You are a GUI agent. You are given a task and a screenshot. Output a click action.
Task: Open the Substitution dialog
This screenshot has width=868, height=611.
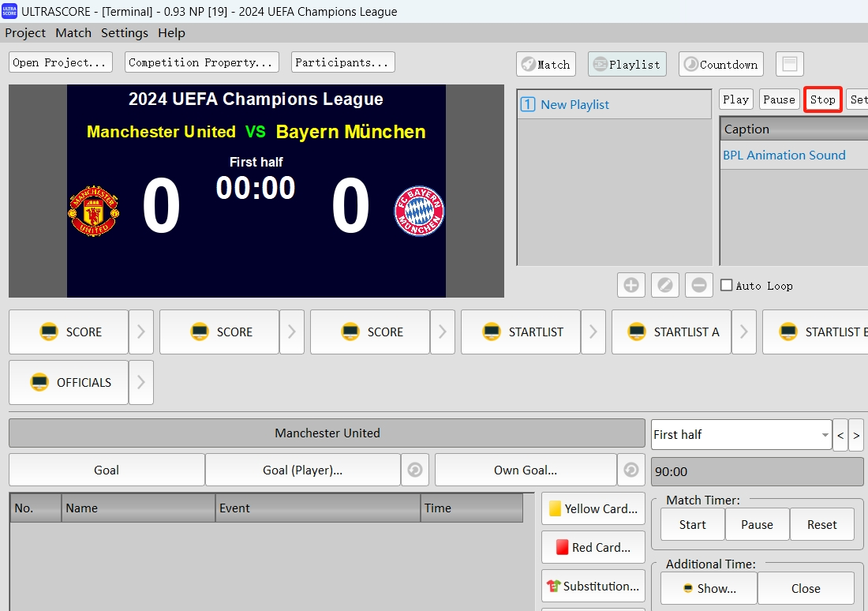tap(593, 586)
